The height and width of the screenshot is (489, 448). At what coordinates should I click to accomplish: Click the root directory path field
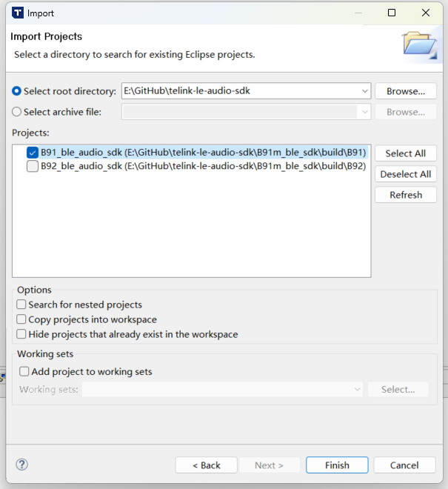point(240,91)
